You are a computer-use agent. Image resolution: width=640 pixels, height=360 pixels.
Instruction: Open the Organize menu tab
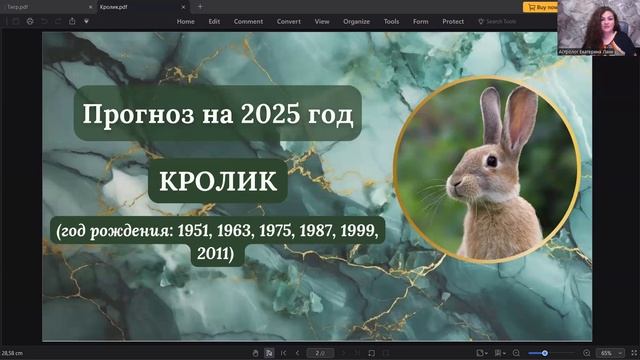[x=356, y=22]
